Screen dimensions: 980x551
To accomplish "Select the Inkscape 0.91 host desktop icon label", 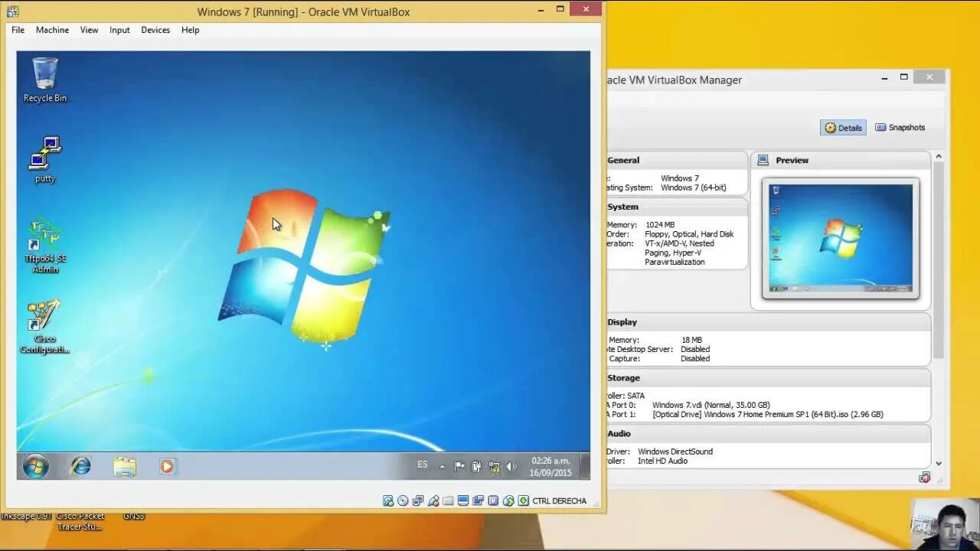I will click(x=25, y=517).
